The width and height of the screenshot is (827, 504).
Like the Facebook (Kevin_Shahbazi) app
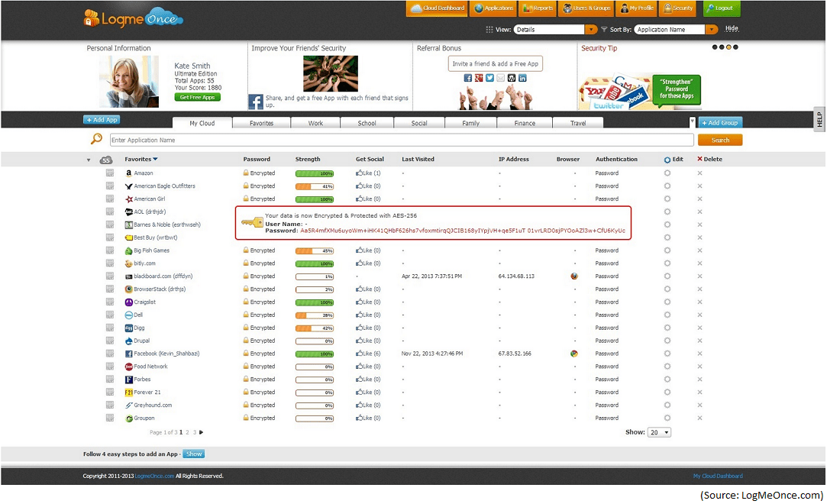[368, 354]
